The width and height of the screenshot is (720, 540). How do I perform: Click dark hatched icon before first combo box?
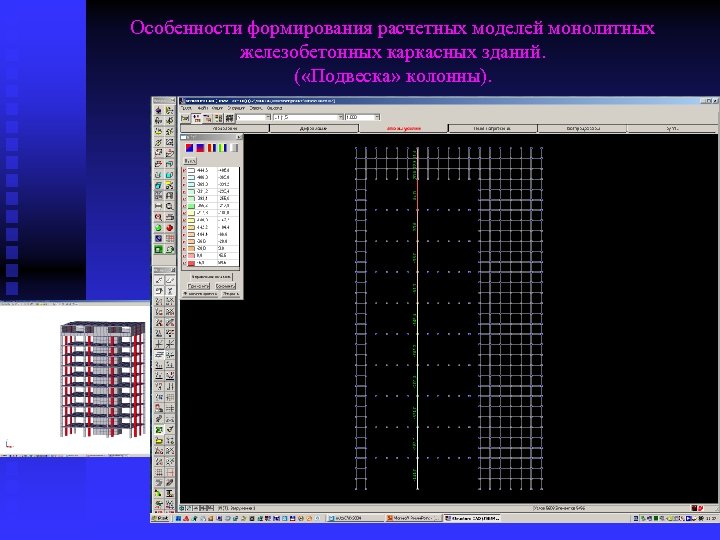[x=229, y=118]
